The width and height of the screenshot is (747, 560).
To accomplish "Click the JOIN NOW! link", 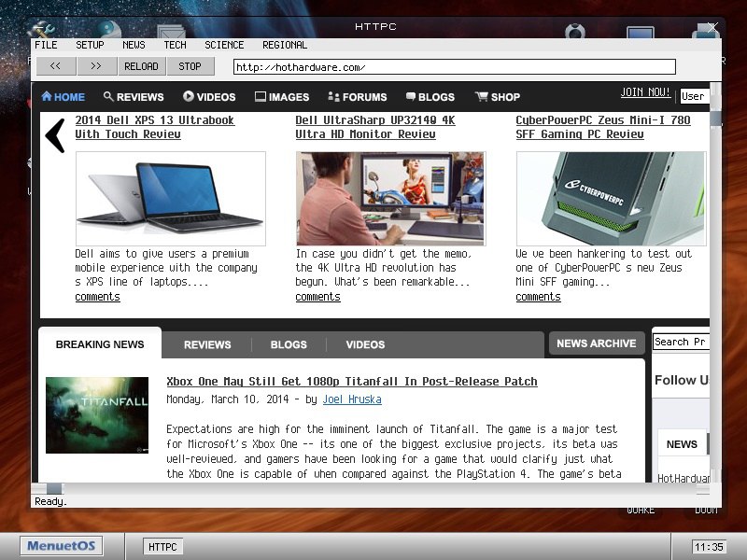I will 645,92.
